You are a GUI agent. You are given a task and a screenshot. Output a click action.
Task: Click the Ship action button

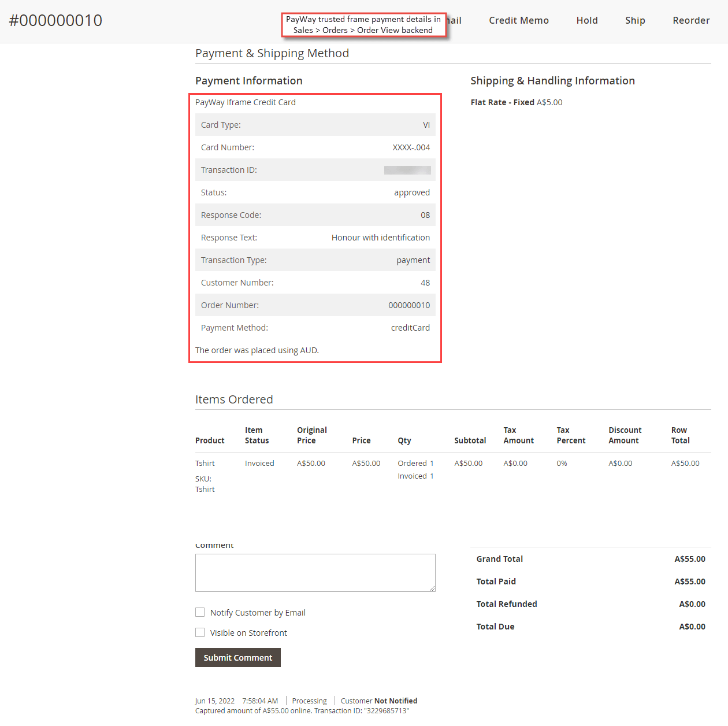click(634, 20)
